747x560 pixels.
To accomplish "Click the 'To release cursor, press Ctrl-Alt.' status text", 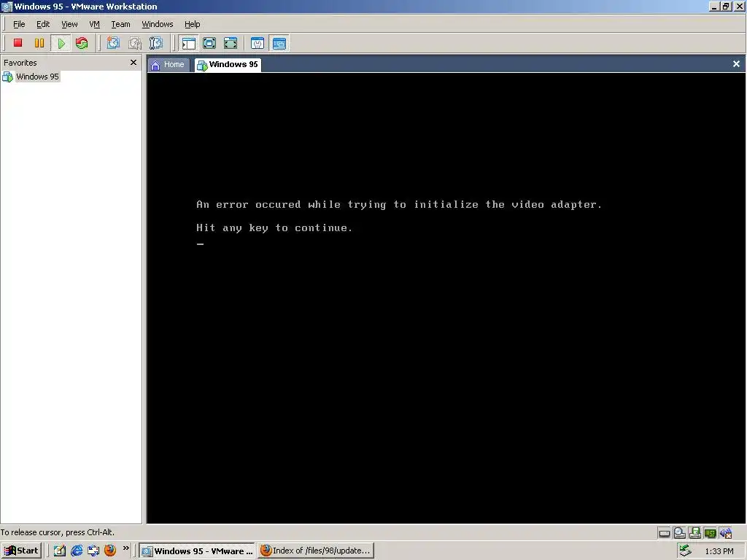I will [x=57, y=532].
